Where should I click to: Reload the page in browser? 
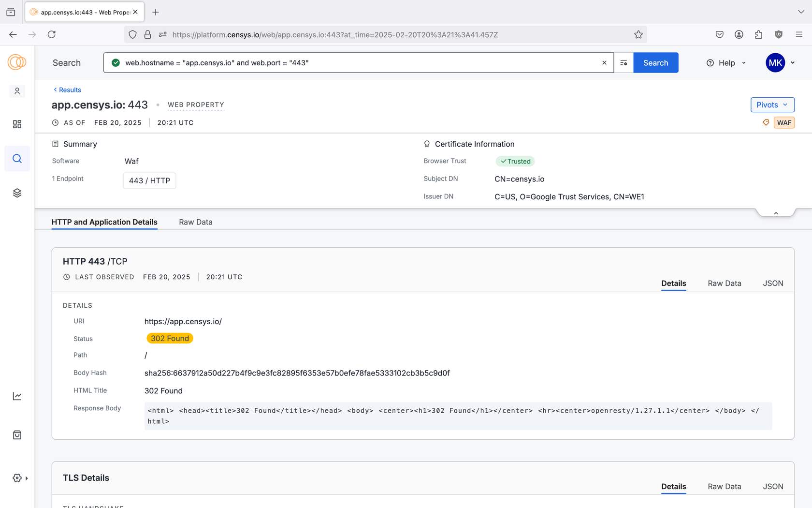(x=52, y=34)
